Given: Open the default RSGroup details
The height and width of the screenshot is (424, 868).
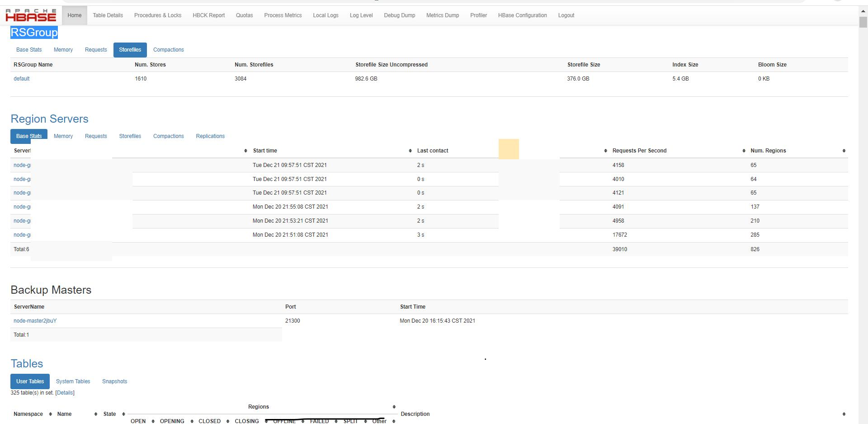Looking at the screenshot, I should 21,79.
